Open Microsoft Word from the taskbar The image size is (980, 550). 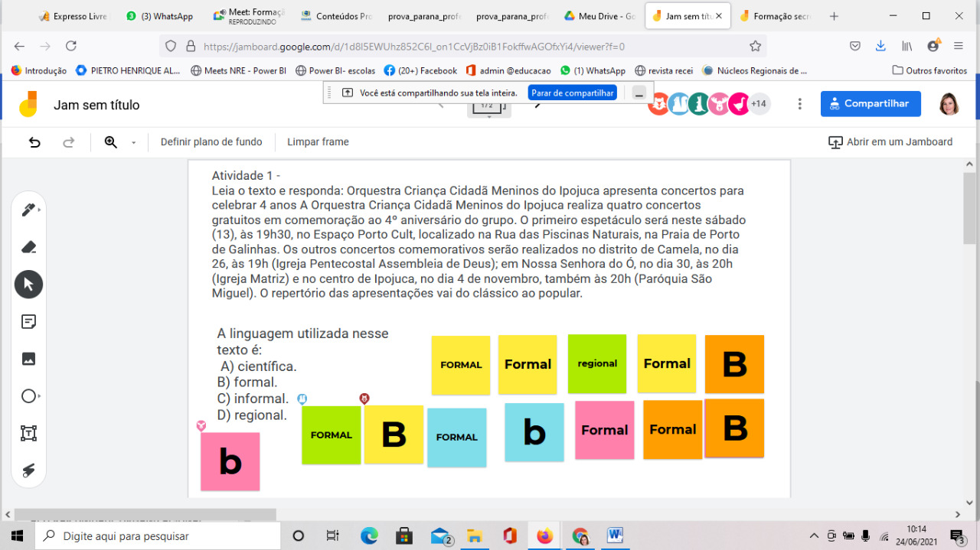pos(615,535)
